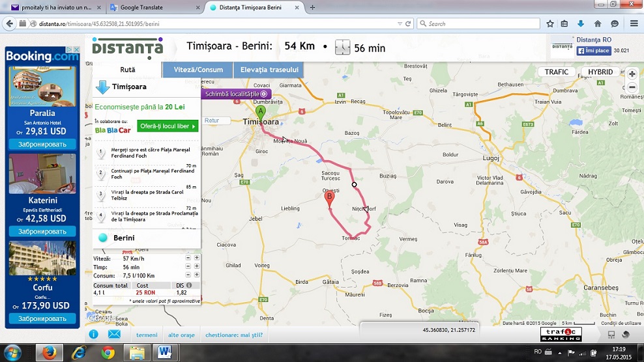Switch to the Google Translate browser tab
The image size is (644, 362).
[x=155, y=7]
